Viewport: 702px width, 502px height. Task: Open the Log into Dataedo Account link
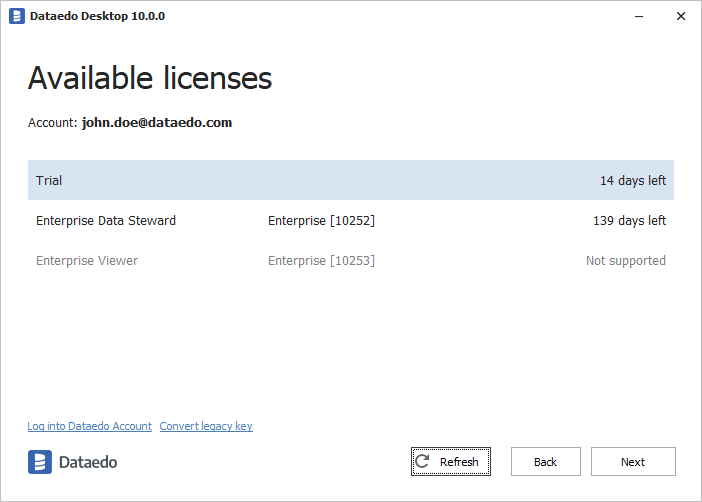[x=90, y=426]
